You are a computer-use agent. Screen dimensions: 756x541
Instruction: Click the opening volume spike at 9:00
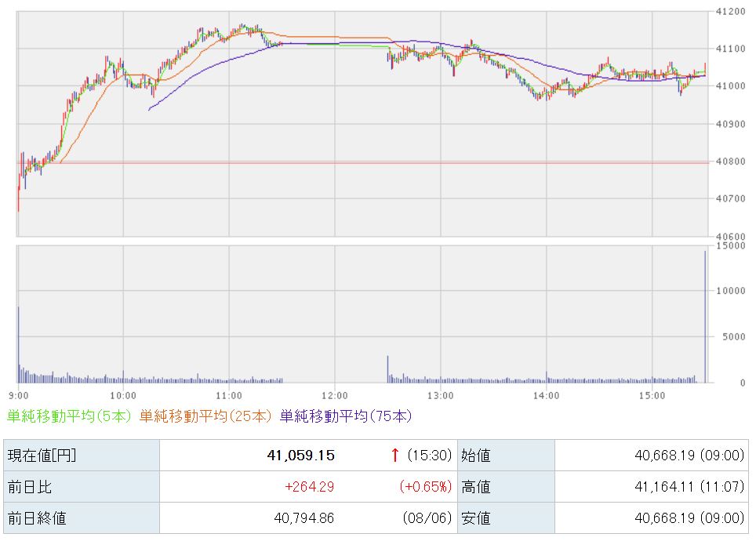click(19, 344)
